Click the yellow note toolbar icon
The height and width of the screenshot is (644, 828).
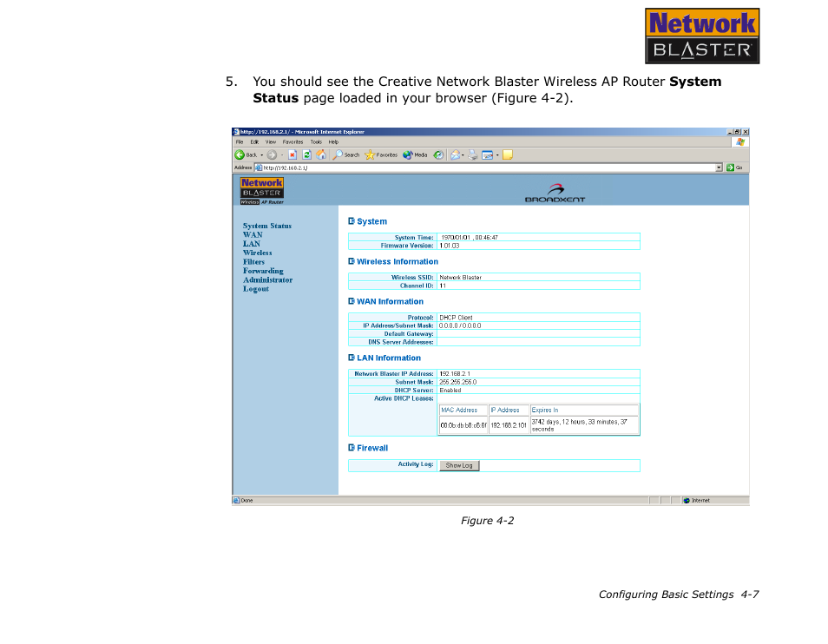(x=508, y=154)
